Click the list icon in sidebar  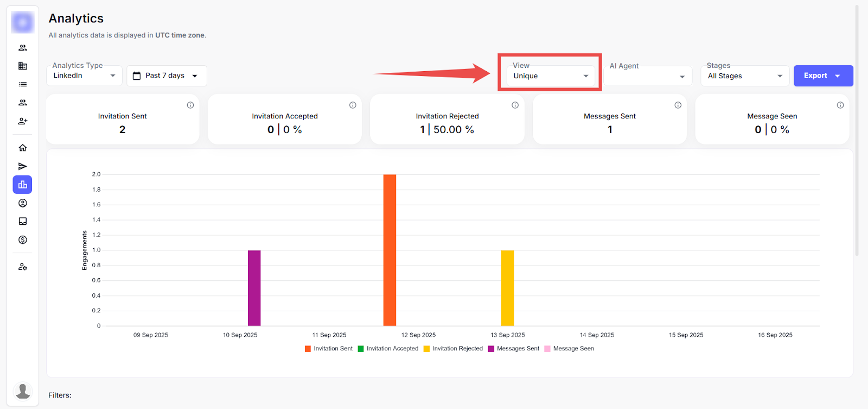(23, 84)
